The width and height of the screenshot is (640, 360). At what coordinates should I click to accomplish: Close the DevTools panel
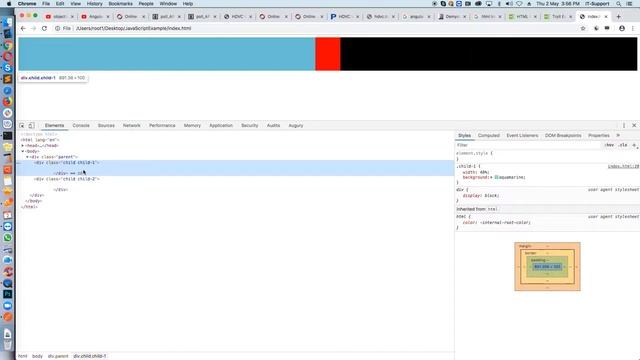point(634,126)
